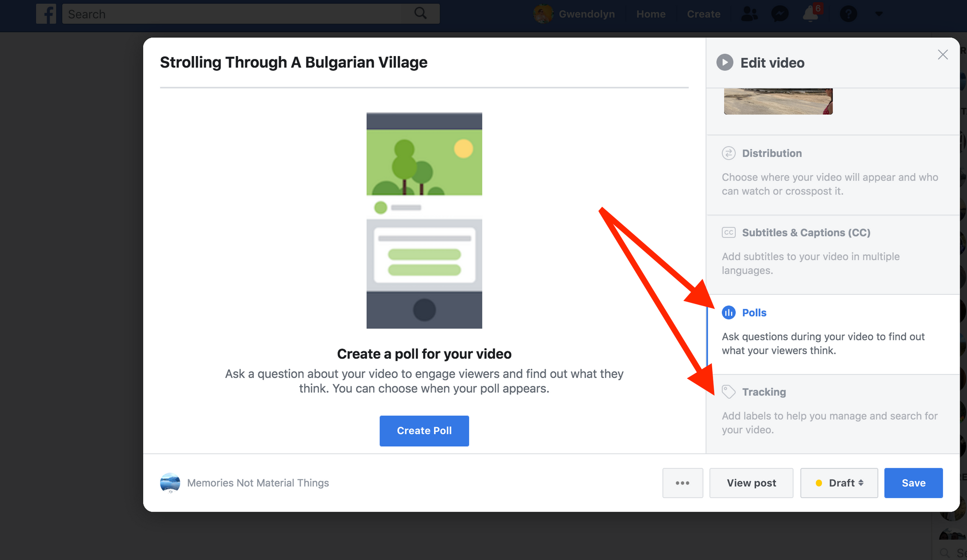Viewport: 967px width, 560px height.
Task: Close the Edit video dialog
Action: pos(942,55)
